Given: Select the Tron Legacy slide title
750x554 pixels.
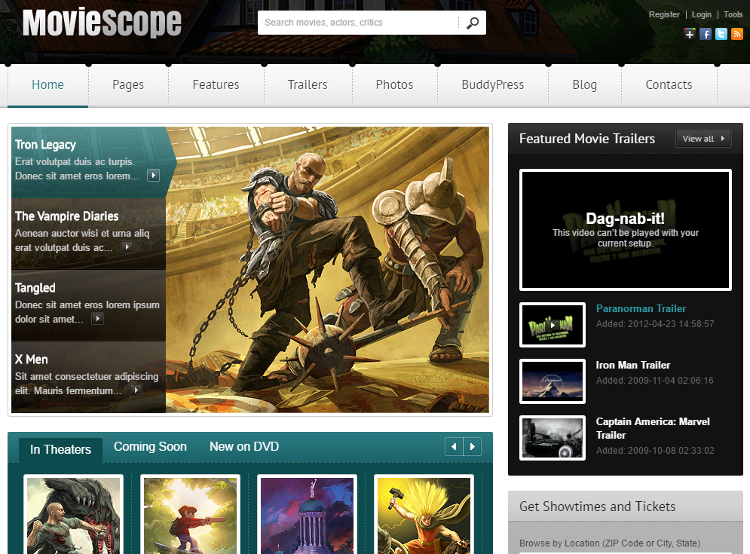Looking at the screenshot, I should 45,144.
